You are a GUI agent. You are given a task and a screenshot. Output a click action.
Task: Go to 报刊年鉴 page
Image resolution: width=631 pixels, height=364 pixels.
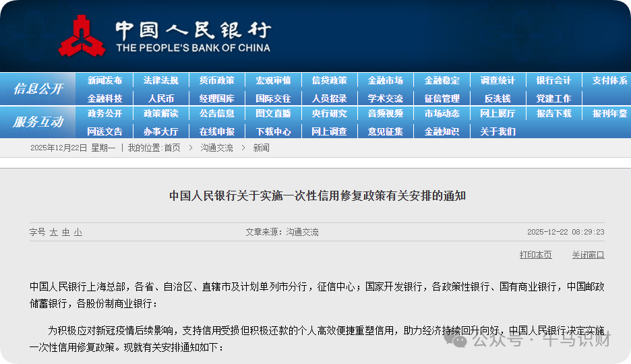[x=610, y=113]
